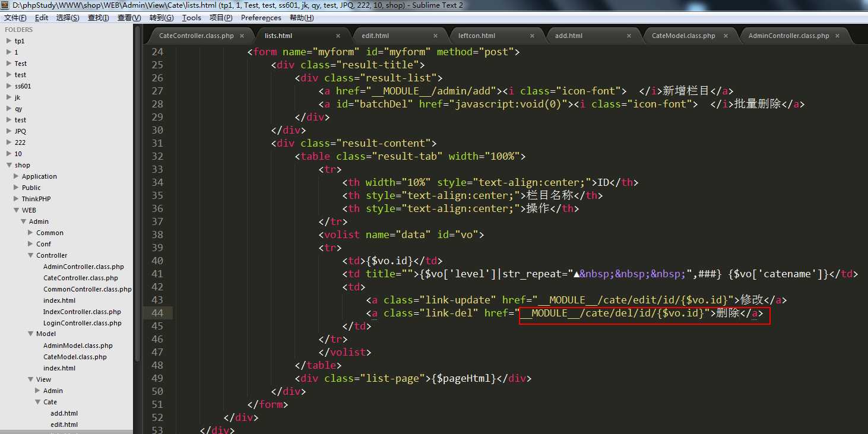The image size is (868, 434).
Task: Select the qy folder in sidebar
Action: tap(18, 109)
